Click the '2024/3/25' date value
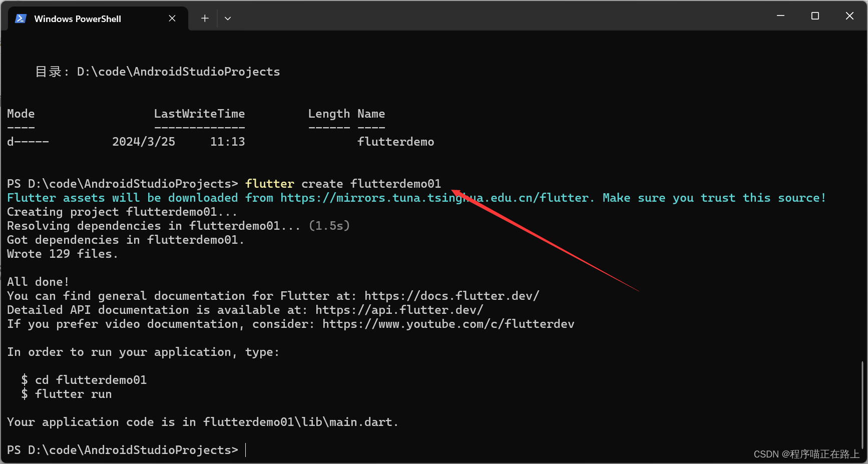Screen dimensions: 868x464 tap(144, 142)
